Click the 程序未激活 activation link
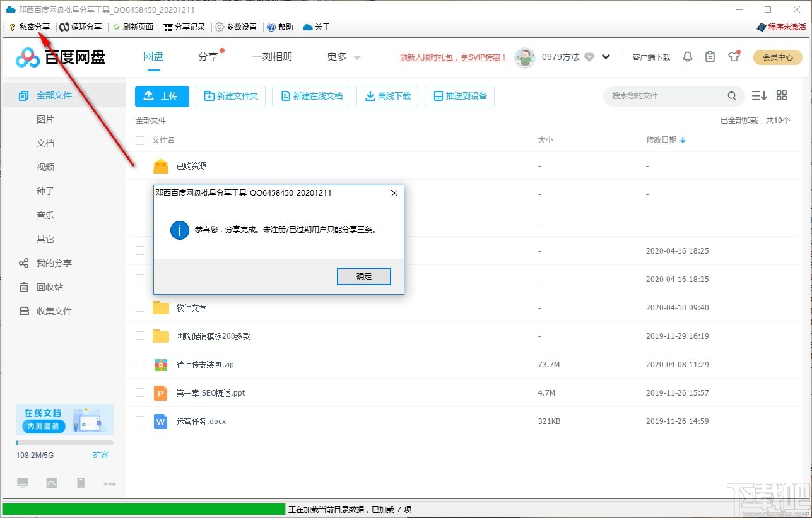Screen dimensions: 812x518 pyautogui.click(x=781, y=27)
